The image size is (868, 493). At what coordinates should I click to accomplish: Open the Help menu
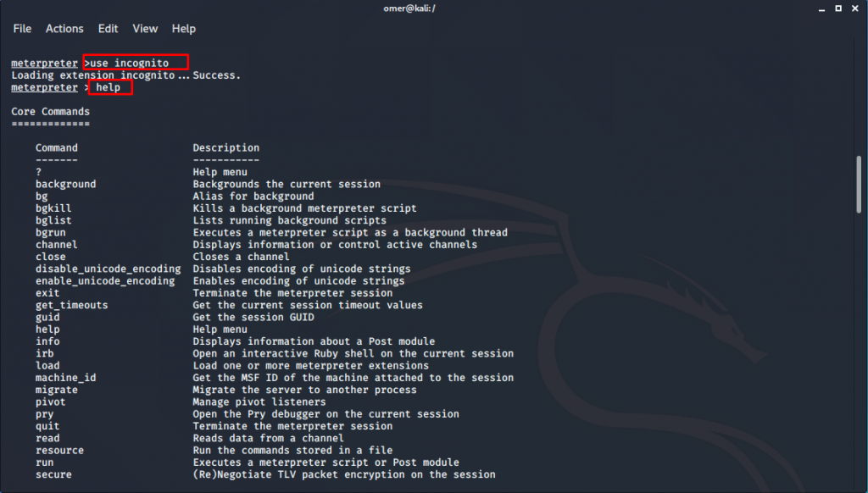[183, 28]
